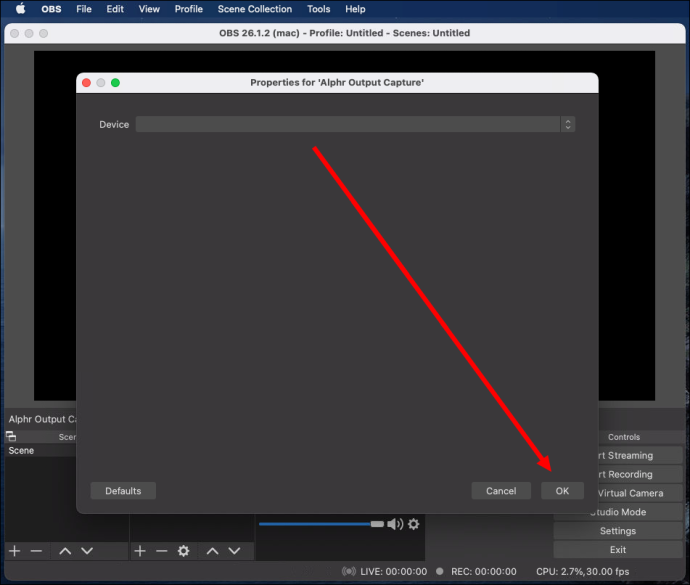
Task: Click the REC status dot indicator
Action: [439, 571]
